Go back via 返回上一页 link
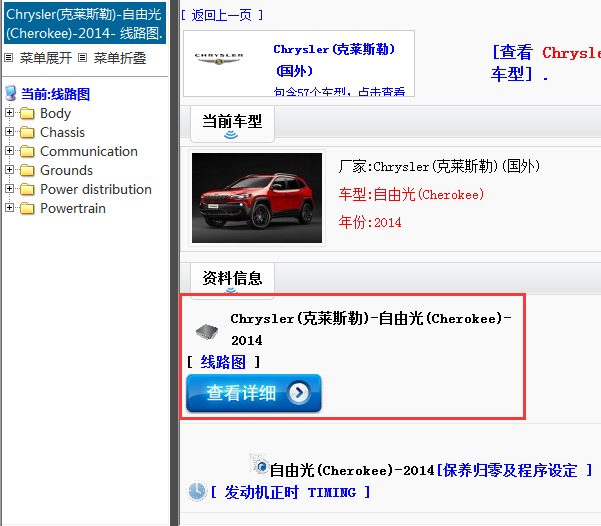601x526 pixels. [x=222, y=15]
